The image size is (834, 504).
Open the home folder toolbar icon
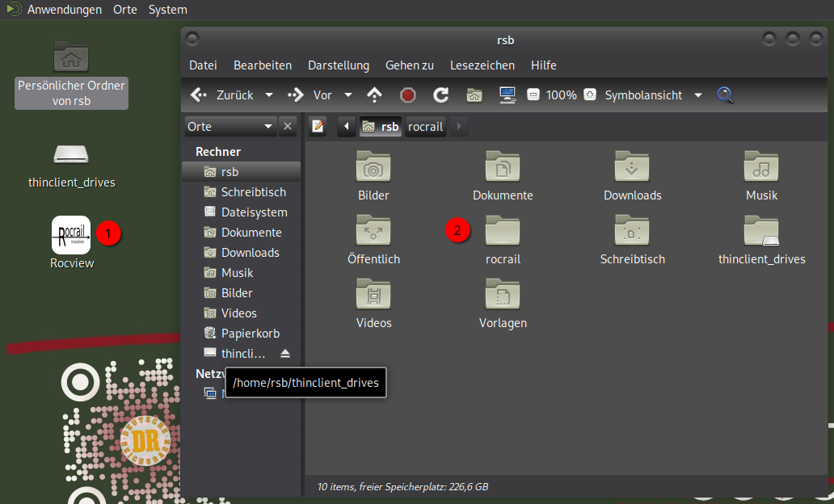click(474, 95)
